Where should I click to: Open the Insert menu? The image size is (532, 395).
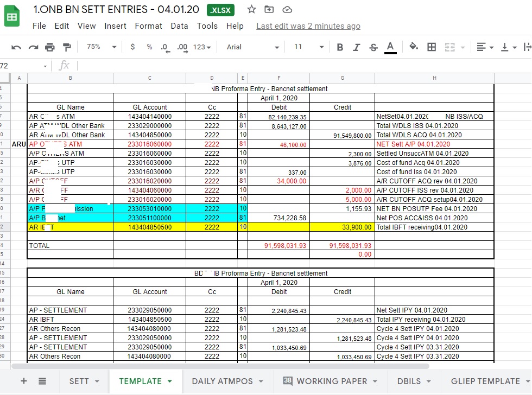coord(115,26)
